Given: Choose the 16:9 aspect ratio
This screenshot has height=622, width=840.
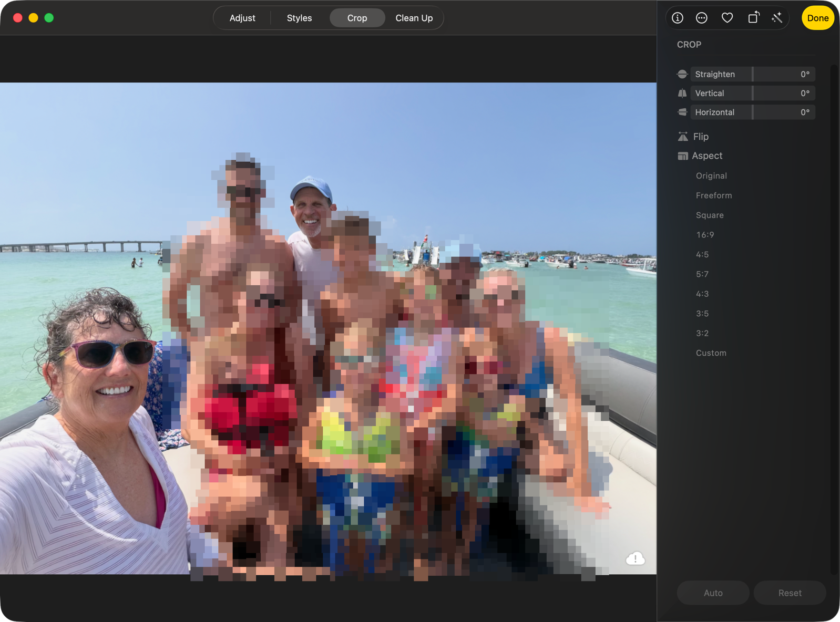Looking at the screenshot, I should (x=705, y=235).
